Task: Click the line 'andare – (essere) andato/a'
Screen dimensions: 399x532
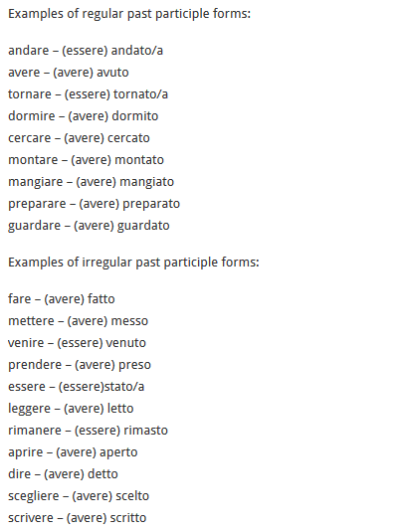Action: [86, 51]
